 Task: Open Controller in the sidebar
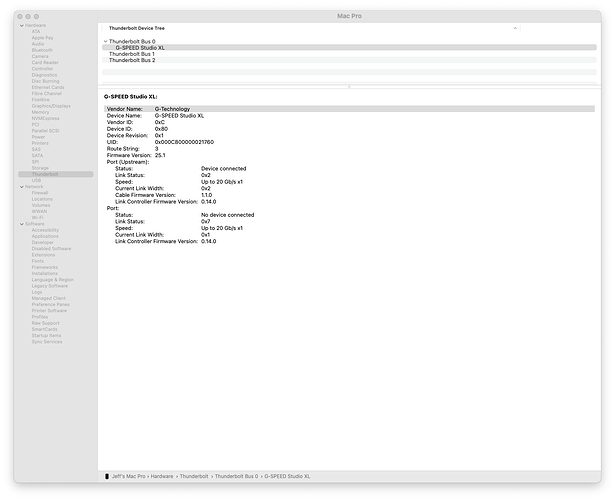pos(42,69)
